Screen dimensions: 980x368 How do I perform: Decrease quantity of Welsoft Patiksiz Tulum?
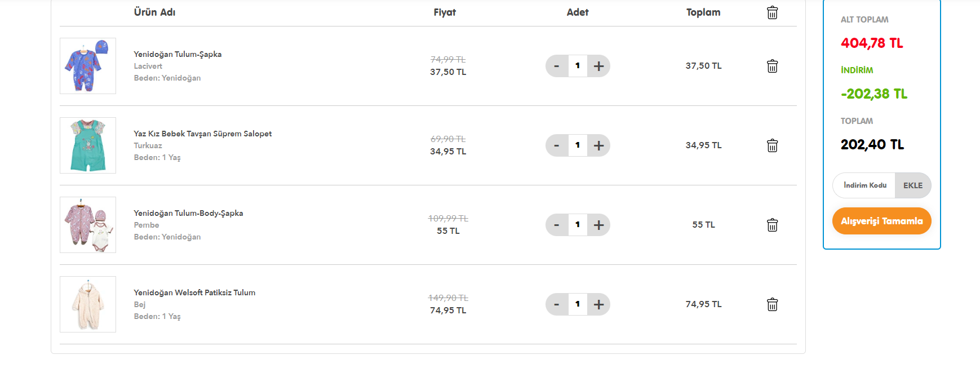click(x=557, y=304)
